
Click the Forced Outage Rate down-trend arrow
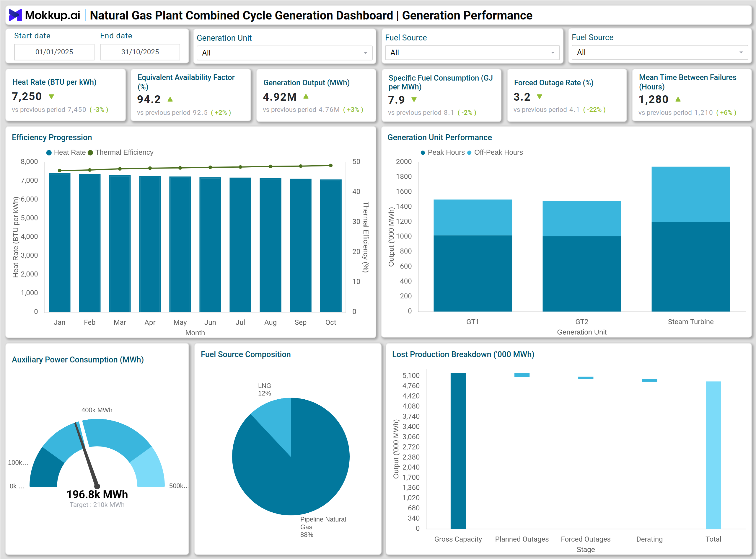tap(540, 97)
